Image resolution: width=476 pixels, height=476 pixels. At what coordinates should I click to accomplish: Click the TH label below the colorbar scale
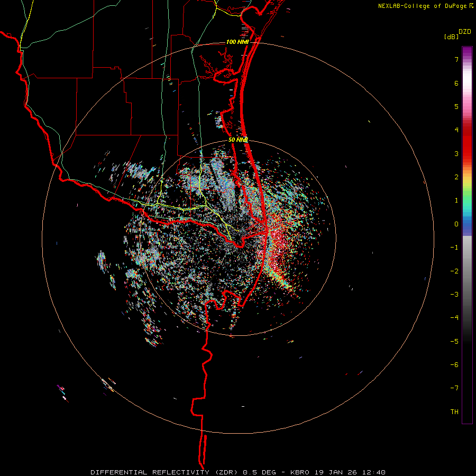pos(454,411)
